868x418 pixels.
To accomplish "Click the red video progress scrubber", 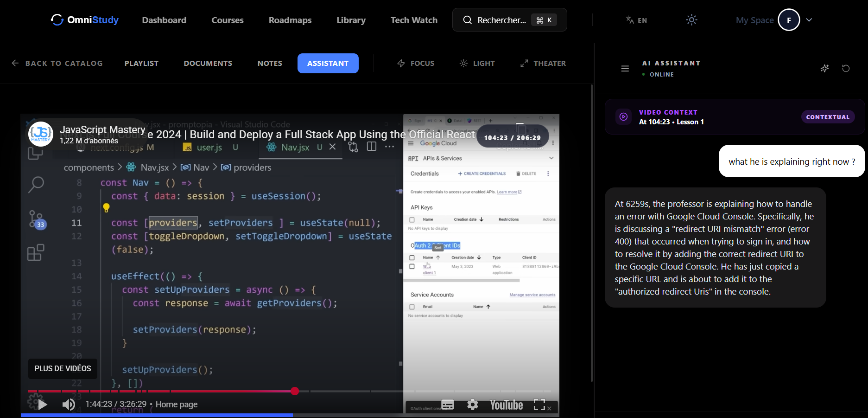I will coord(295,391).
